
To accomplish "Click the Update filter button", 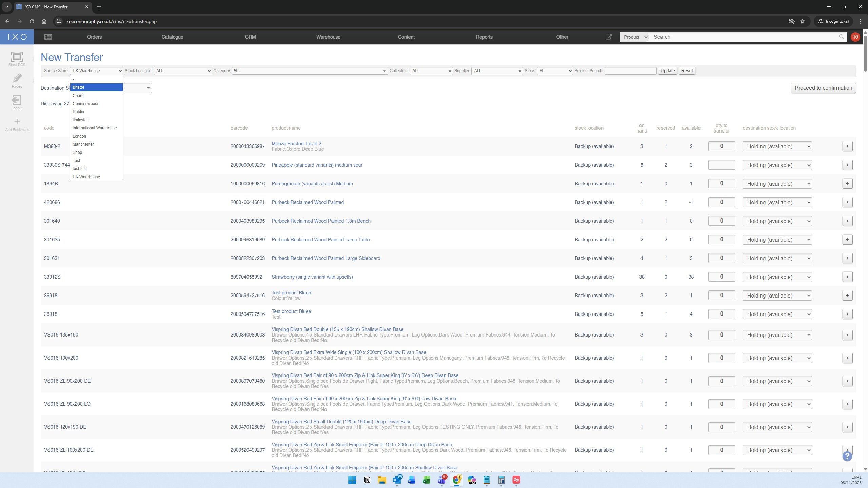I will click(667, 71).
